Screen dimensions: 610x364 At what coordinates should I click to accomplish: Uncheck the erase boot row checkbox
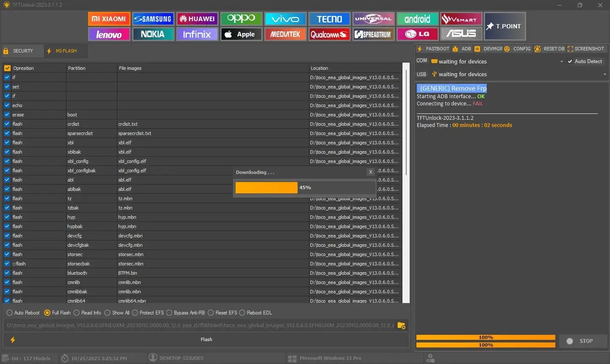pyautogui.click(x=7, y=115)
